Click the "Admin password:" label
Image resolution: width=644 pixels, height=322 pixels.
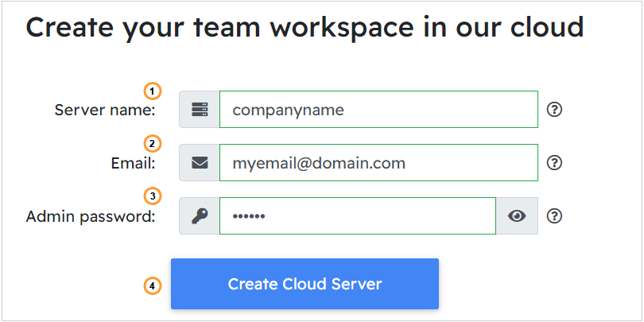coord(91,217)
